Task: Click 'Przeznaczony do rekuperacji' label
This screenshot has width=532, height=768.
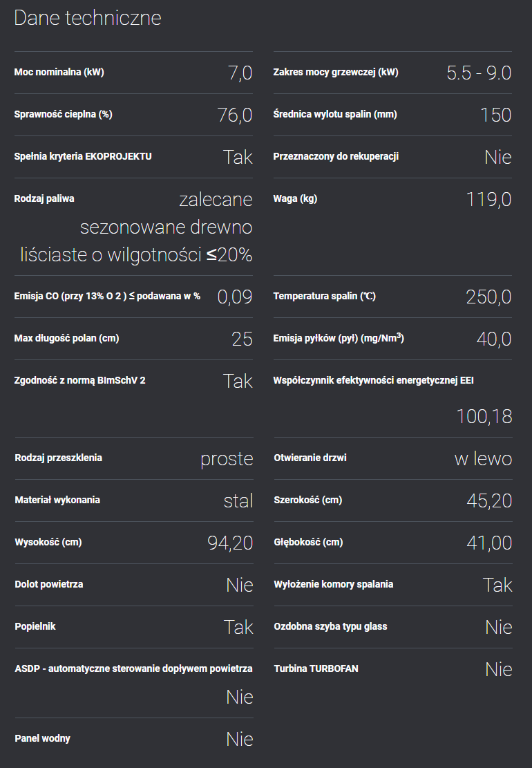Action: coord(336,156)
